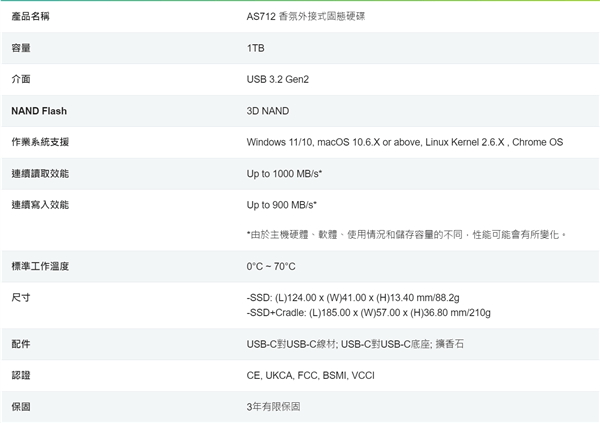Click the 容量 label
The image size is (600, 423).
[x=21, y=47]
